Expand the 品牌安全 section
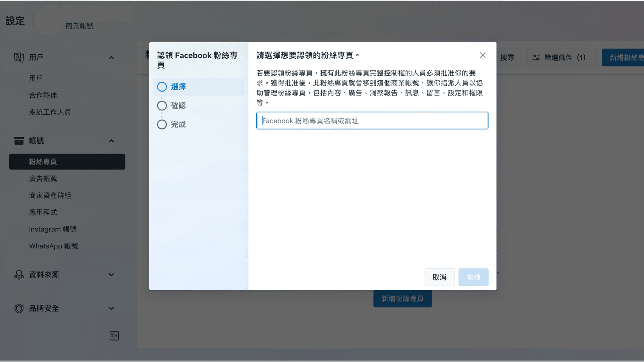 [x=111, y=308]
